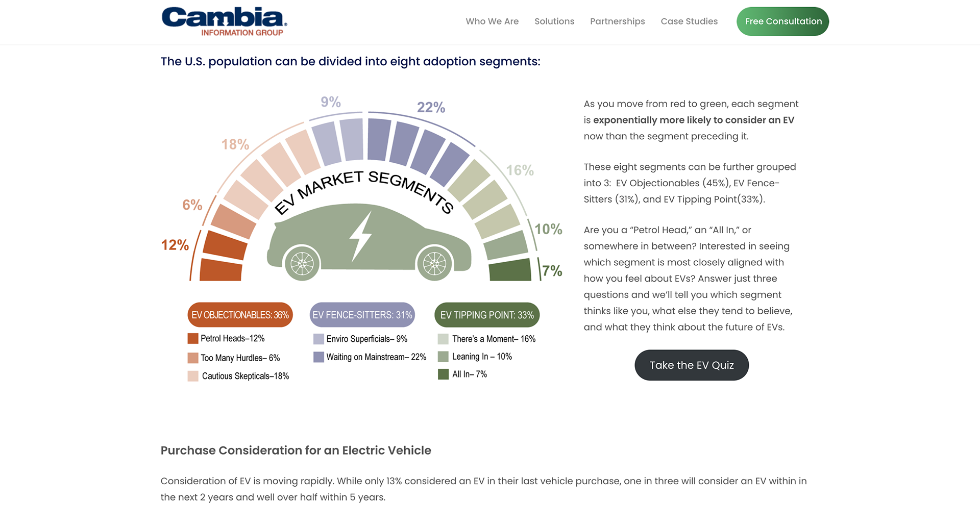
Task: Go to the Partnerships page
Action: pyautogui.click(x=618, y=21)
